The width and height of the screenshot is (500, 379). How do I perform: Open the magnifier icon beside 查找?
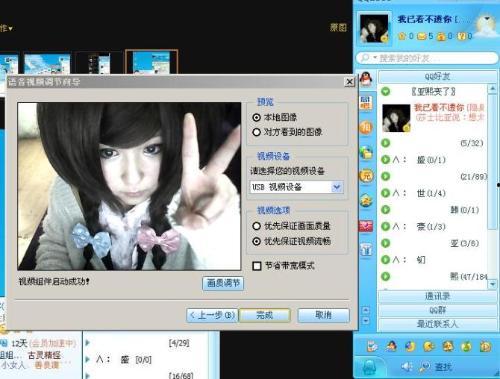(x=424, y=367)
